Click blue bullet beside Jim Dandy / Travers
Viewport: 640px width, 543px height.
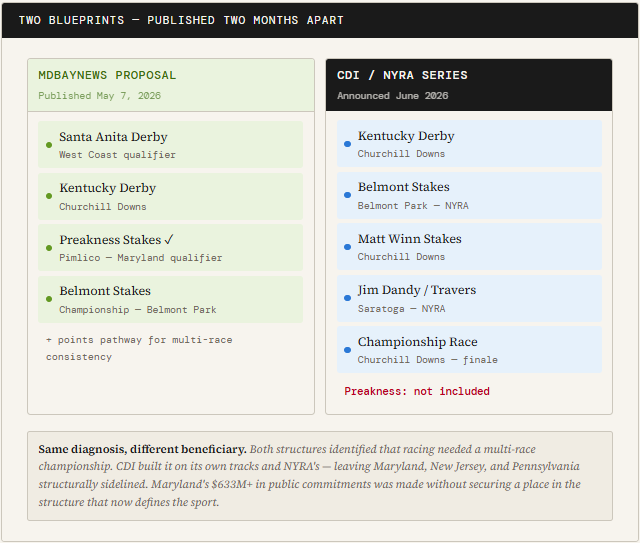coord(347,298)
